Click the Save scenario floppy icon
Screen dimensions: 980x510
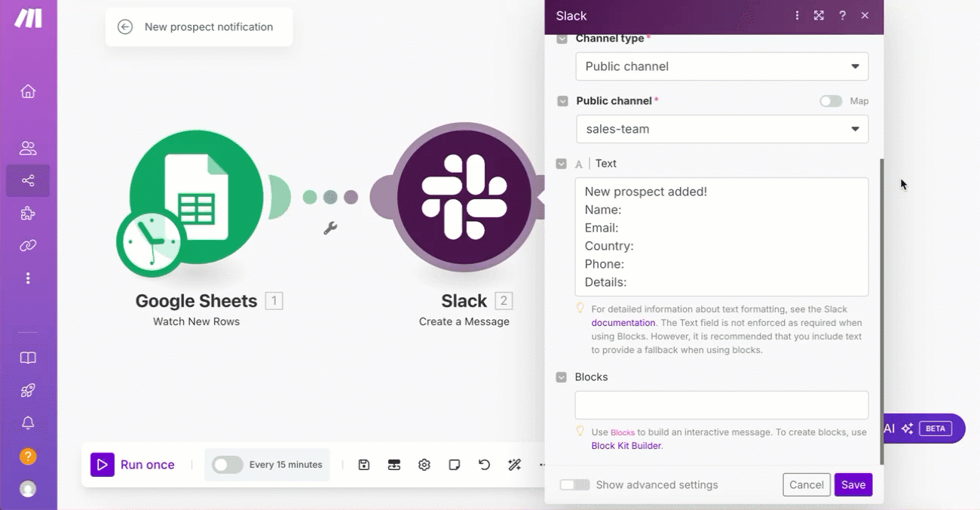364,465
